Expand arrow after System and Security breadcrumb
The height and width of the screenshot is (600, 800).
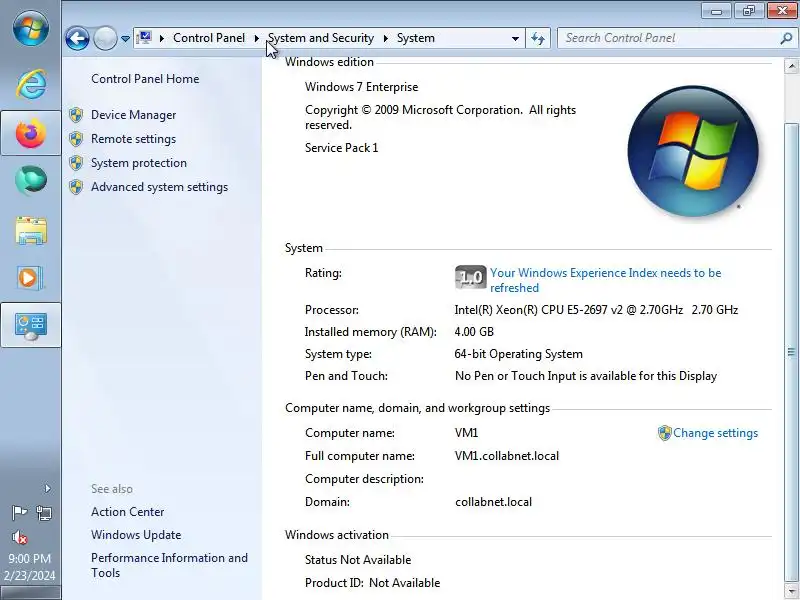click(x=386, y=38)
